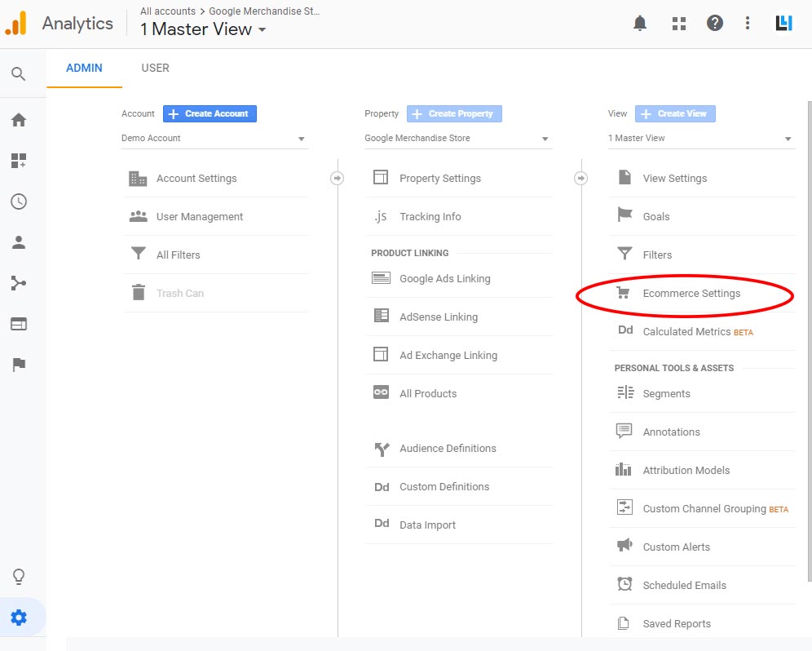Expand the Demo Account dropdown

click(214, 139)
